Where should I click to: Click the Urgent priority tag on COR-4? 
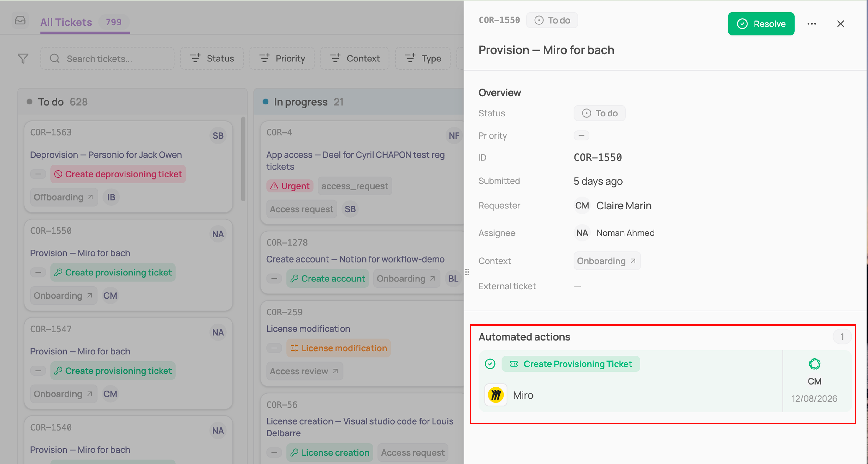[x=290, y=186]
